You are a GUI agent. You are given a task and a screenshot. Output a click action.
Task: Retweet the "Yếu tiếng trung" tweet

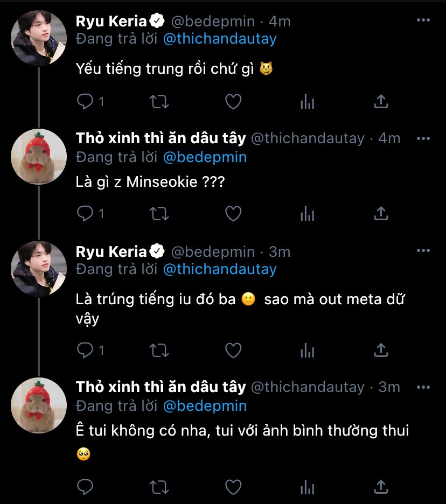159,101
